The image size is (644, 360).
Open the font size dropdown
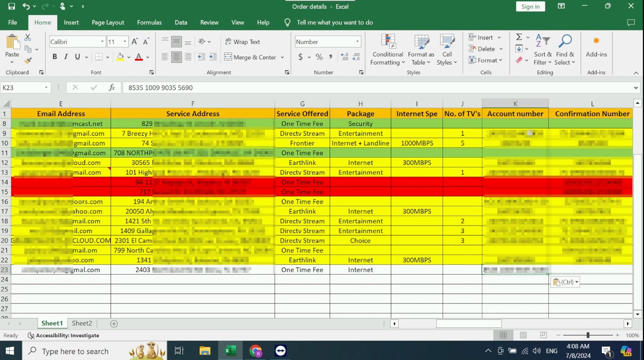[x=125, y=42]
